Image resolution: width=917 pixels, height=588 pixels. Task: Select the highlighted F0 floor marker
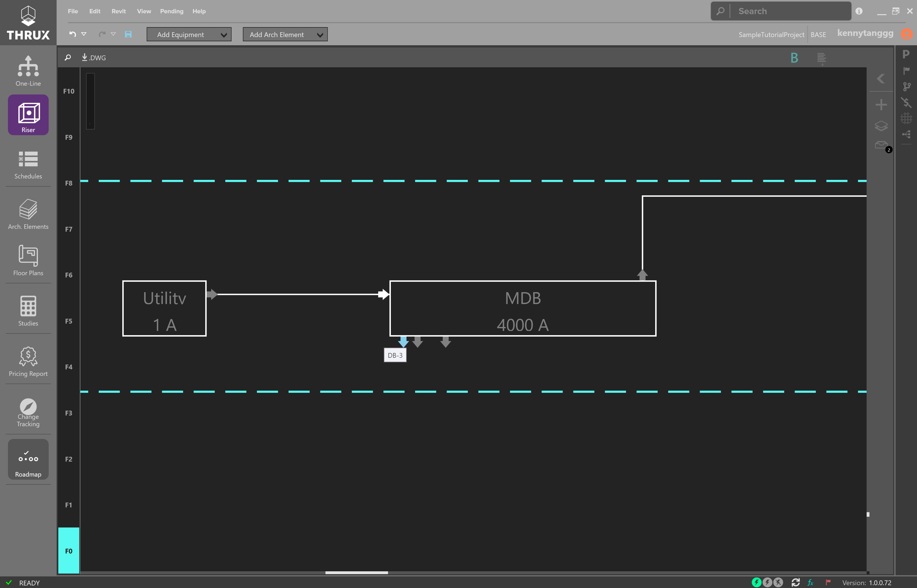(69, 551)
